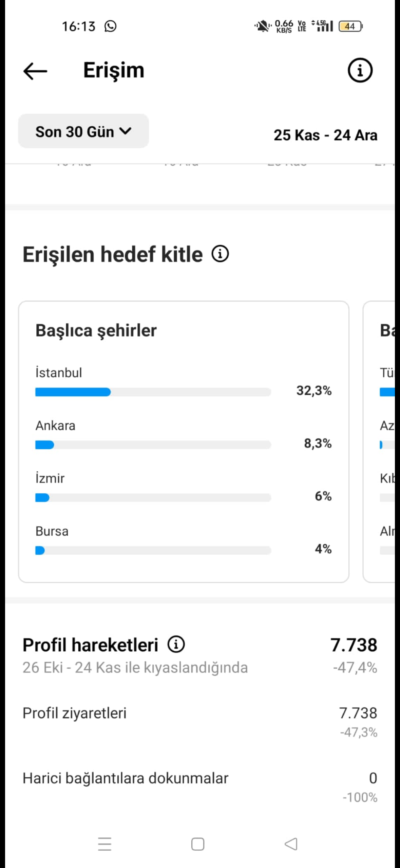Tap the WhatsApp notification icon in the status bar

(x=110, y=26)
